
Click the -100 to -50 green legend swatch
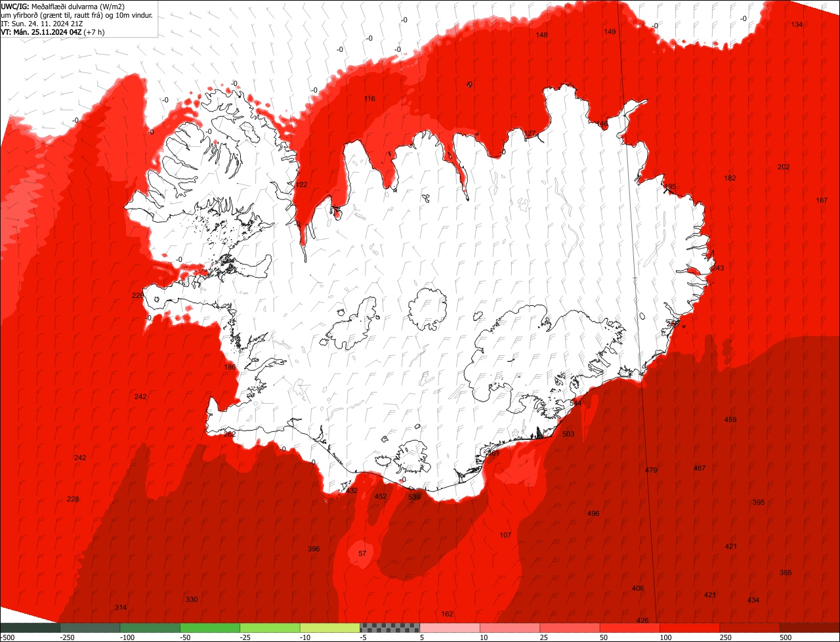[x=150, y=628]
